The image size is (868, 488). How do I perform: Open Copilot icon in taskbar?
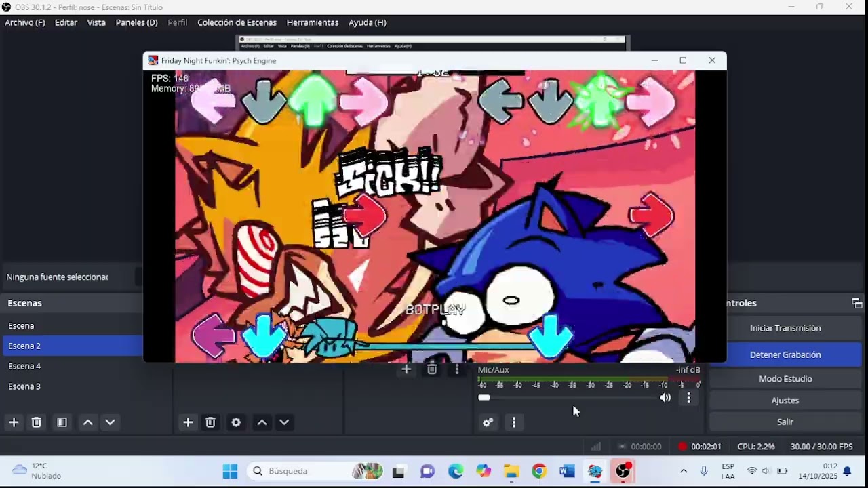(483, 471)
